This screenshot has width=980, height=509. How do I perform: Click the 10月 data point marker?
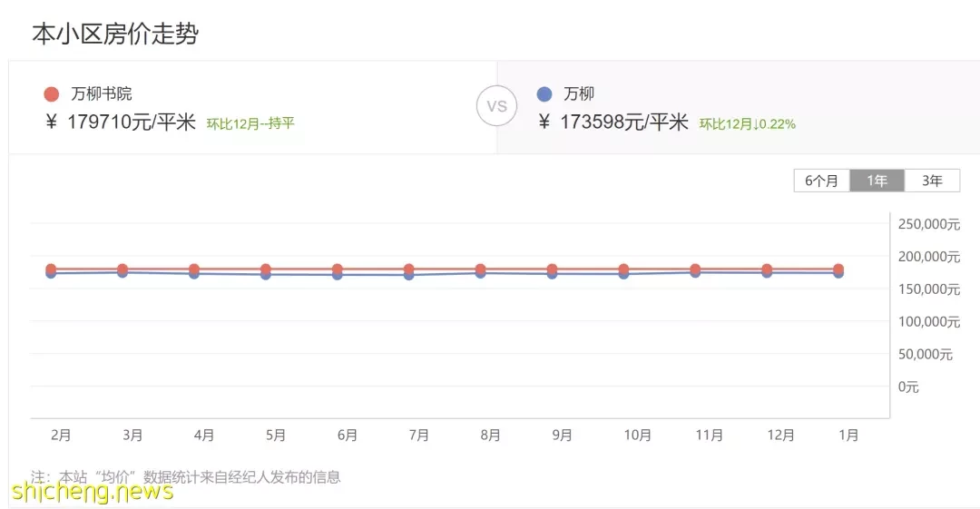coord(623,270)
